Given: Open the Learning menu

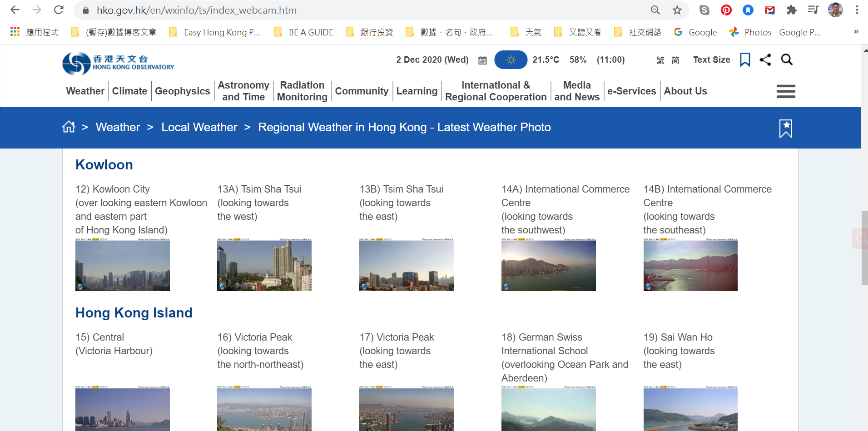Looking at the screenshot, I should 417,91.
